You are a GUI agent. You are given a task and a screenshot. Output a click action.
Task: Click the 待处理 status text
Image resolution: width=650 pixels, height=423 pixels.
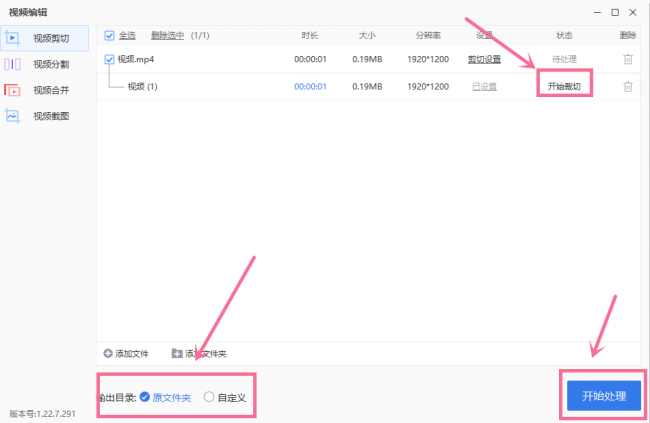pyautogui.click(x=564, y=59)
